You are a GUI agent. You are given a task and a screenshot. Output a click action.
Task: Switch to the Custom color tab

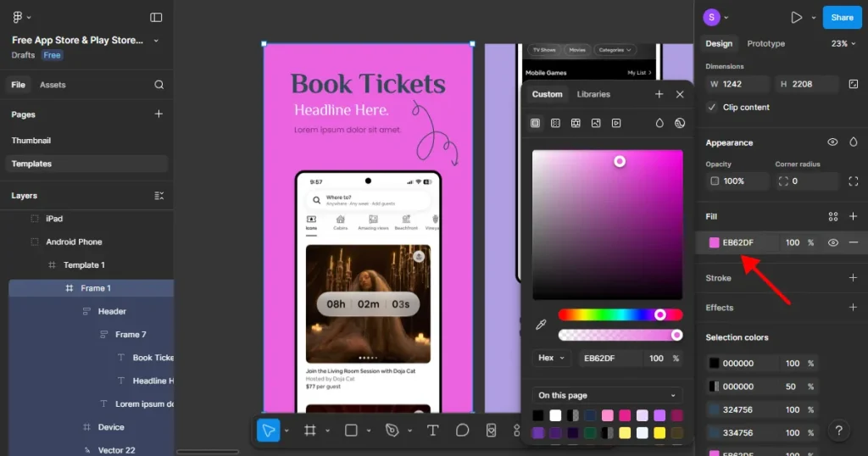click(x=547, y=94)
